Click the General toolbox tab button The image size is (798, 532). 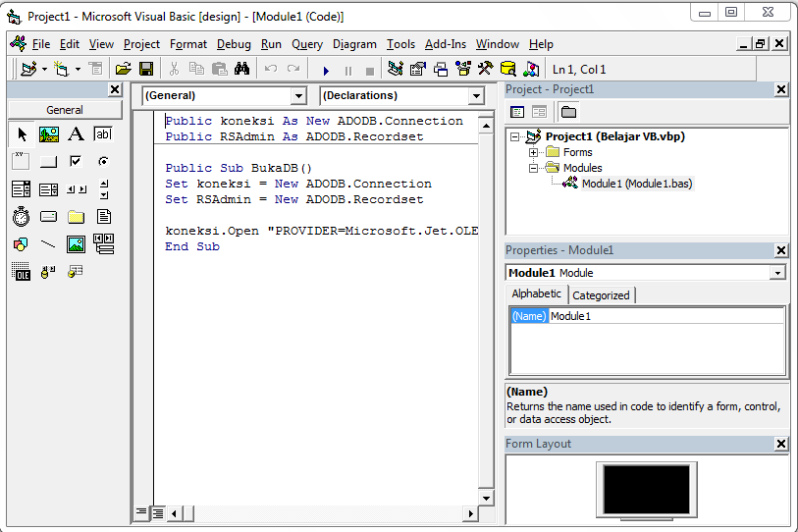pyautogui.click(x=65, y=110)
